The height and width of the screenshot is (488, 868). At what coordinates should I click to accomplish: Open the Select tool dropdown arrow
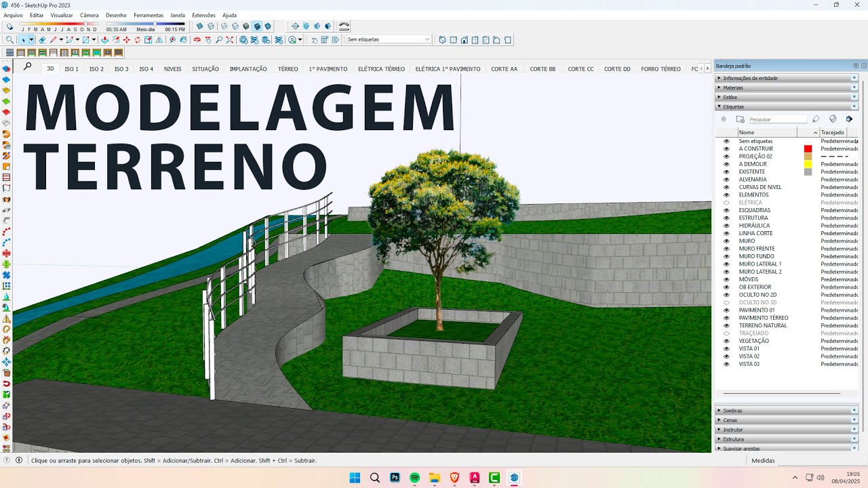pyautogui.click(x=31, y=39)
